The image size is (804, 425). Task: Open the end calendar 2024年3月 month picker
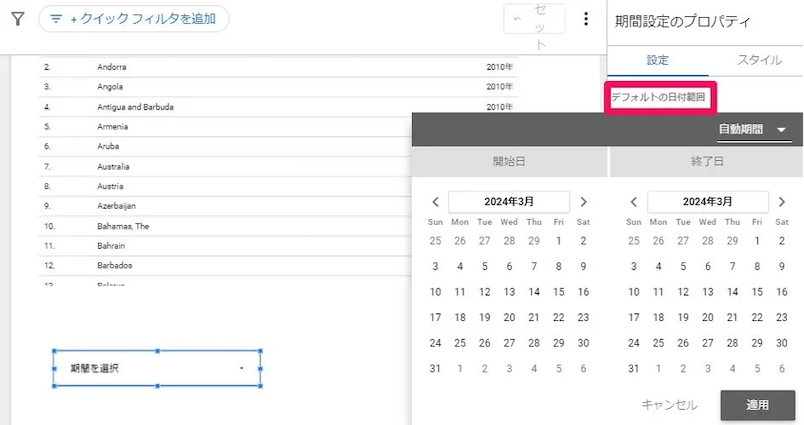pos(708,202)
